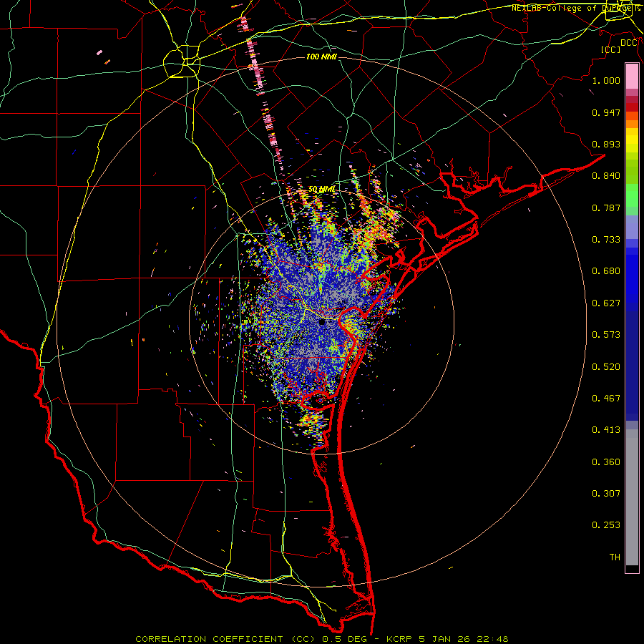Click the TH threshold label on legend
The image size is (644, 644).
point(615,557)
